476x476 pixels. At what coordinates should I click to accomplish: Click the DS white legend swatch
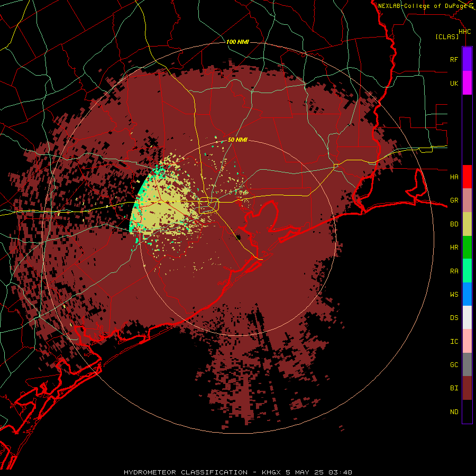(467, 317)
